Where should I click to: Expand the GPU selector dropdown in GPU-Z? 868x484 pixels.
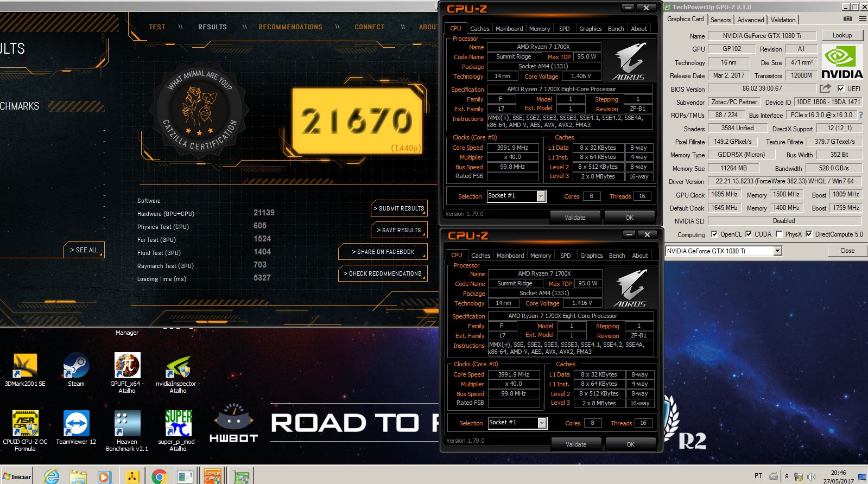coord(777,251)
